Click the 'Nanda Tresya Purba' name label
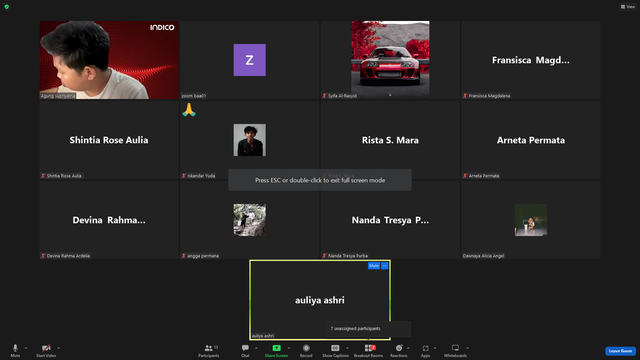Screen dimensions: 640x360 click(x=348, y=256)
